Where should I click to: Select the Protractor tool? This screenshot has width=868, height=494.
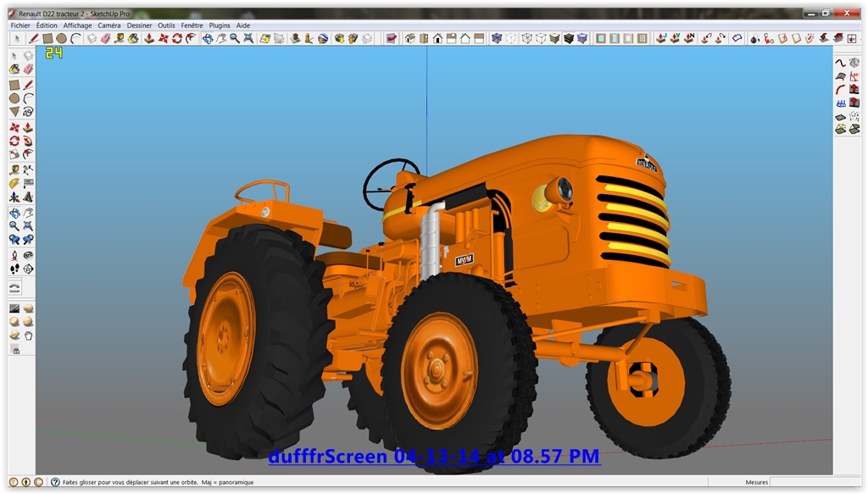click(14, 183)
